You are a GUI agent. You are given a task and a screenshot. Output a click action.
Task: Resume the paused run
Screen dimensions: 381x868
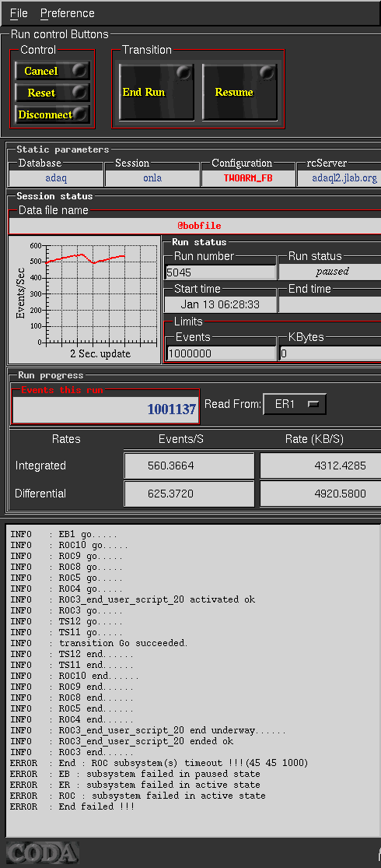click(239, 92)
